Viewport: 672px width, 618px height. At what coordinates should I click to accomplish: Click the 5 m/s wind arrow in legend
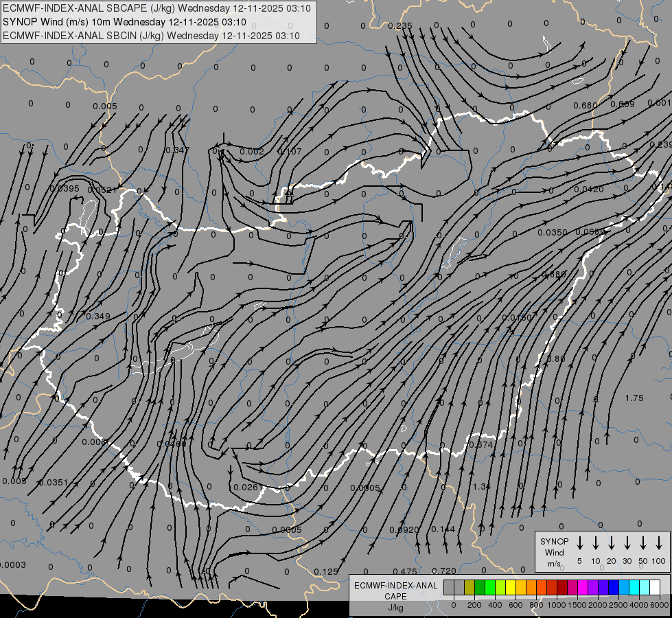pyautogui.click(x=579, y=543)
